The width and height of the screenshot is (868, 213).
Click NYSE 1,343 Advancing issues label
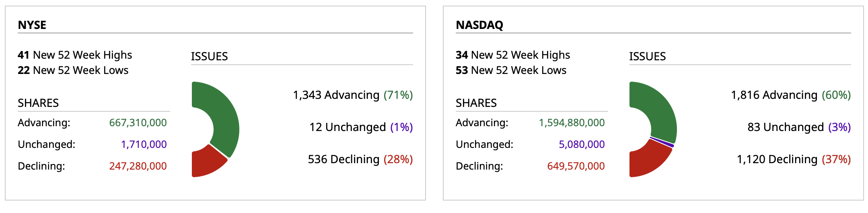353,95
